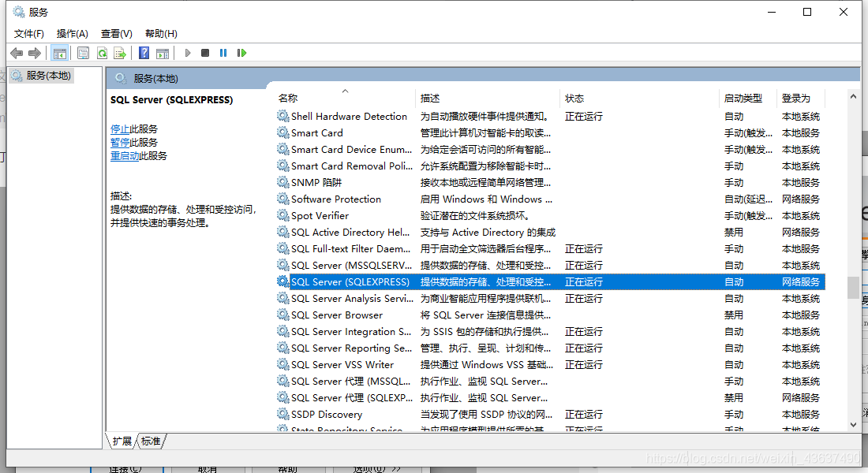Click the gear icon of Shell Hardware Detection

click(282, 116)
